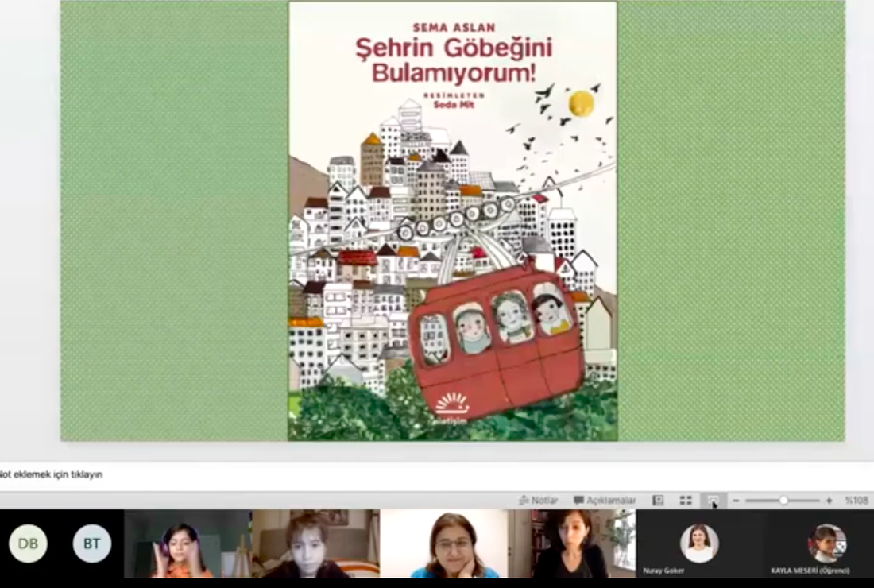This screenshot has height=588, width=874.
Task: Click the zoom slider handle
Action: coord(783,501)
